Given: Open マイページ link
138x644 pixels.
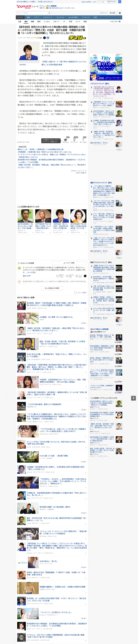Looking at the screenshot, I should 103,13.
